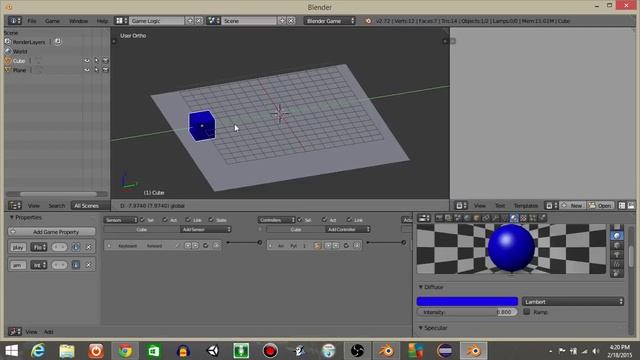Open the Add Controller dropdown
The height and width of the screenshot is (360, 640).
coord(348,229)
